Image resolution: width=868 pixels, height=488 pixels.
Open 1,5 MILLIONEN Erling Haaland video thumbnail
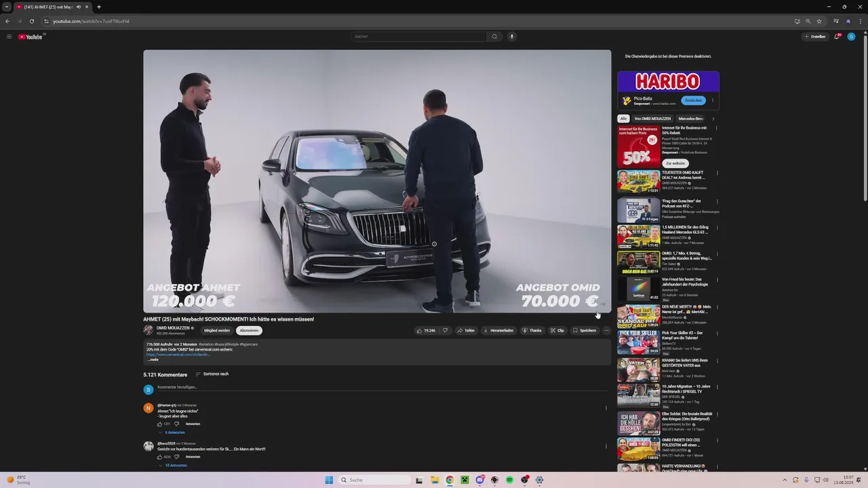point(638,236)
